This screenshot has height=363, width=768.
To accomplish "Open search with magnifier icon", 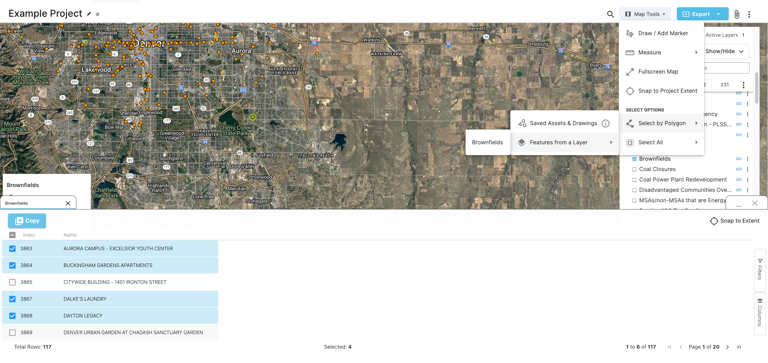I will 610,14.
